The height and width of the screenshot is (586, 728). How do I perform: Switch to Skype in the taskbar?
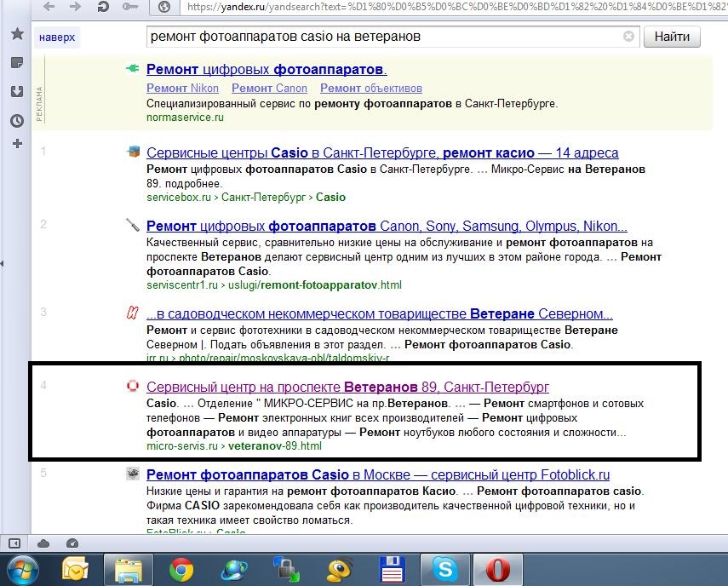coord(445,570)
